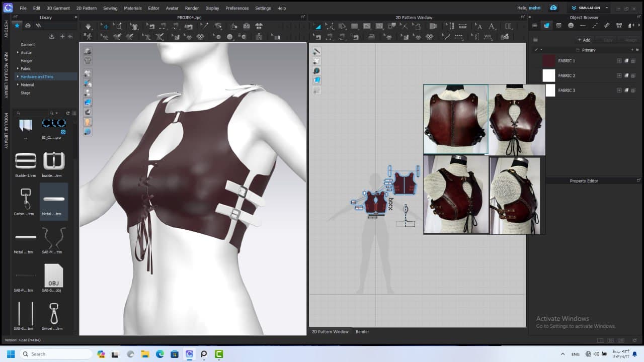Click the mehri username link
644x362 pixels.
pos(534,8)
